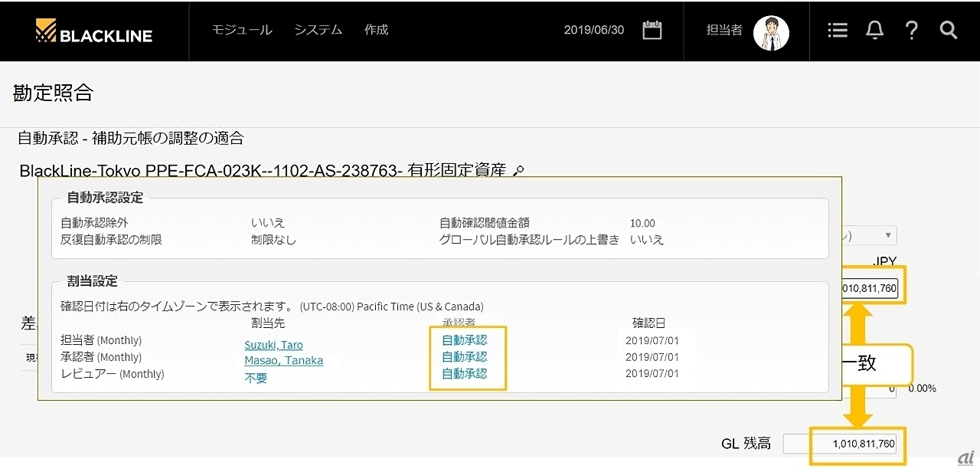980x472 pixels.
Task: Click the 自動確認閾値金額 value 10.00
Action: pyautogui.click(x=642, y=223)
